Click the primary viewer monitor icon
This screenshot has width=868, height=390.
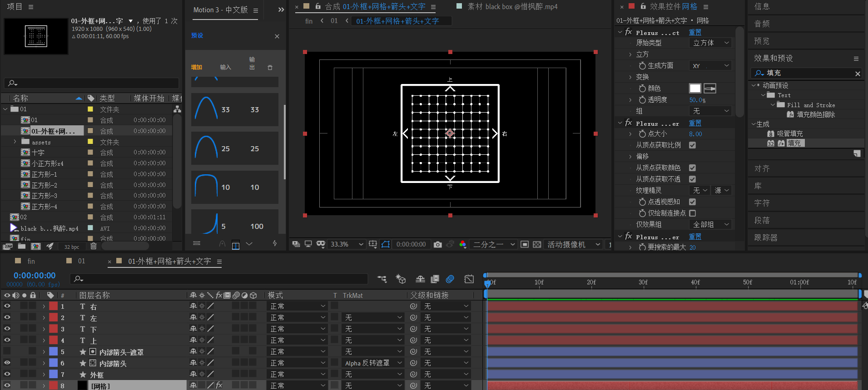(x=308, y=244)
